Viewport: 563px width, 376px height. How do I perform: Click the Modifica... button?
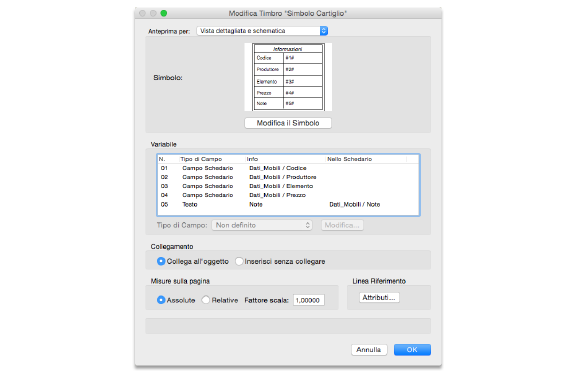(x=342, y=225)
